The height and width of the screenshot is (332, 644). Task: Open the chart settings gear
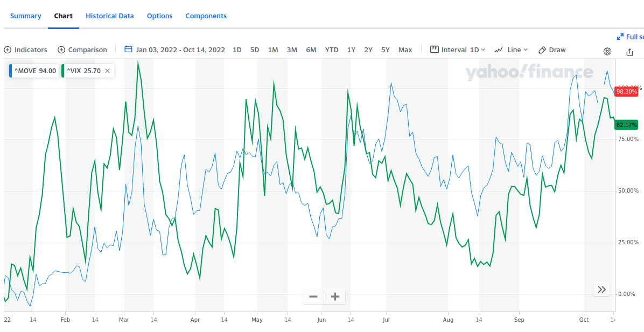click(607, 52)
